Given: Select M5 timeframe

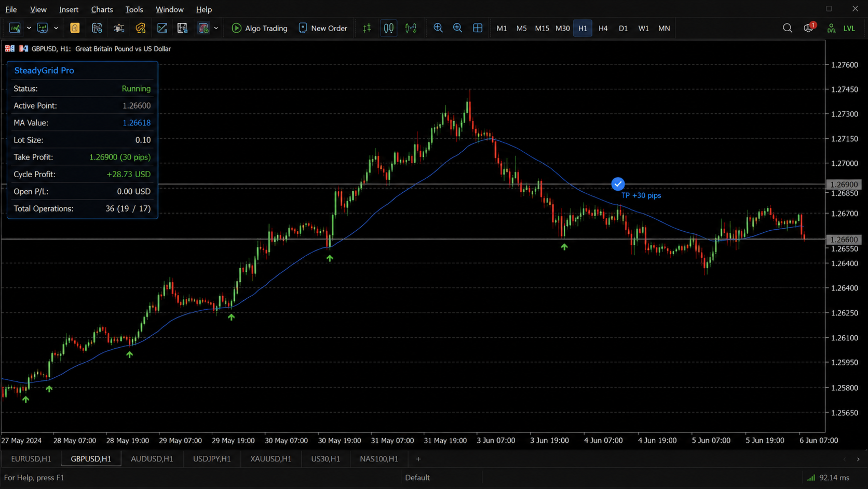Looking at the screenshot, I should point(522,28).
